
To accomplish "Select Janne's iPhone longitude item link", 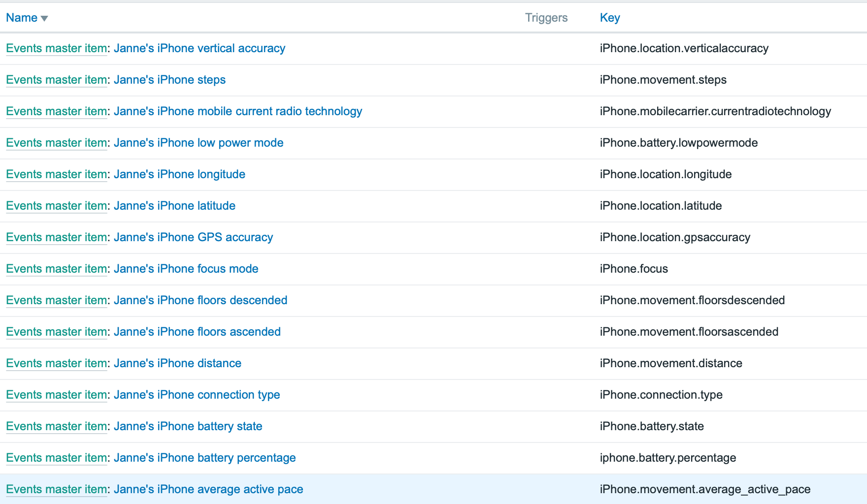I will [179, 174].
